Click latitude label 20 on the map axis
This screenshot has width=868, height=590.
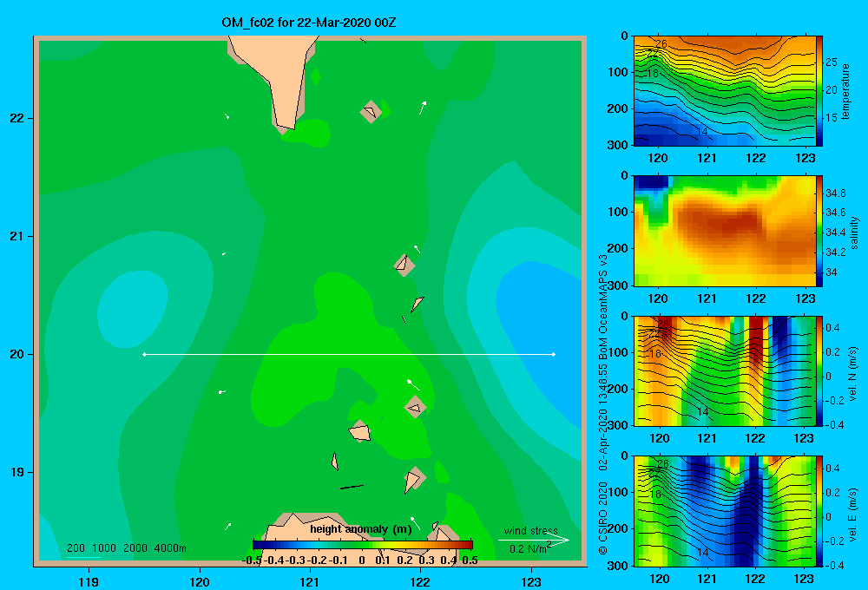(x=17, y=354)
